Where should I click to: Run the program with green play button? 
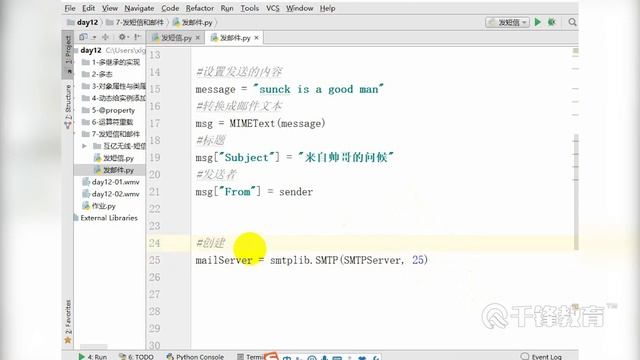point(538,22)
